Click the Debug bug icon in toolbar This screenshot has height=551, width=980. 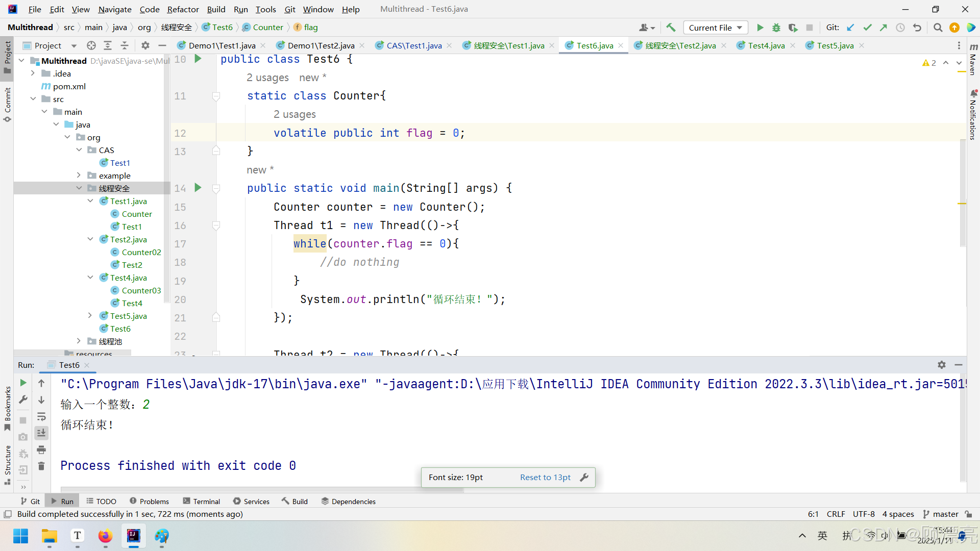776,28
